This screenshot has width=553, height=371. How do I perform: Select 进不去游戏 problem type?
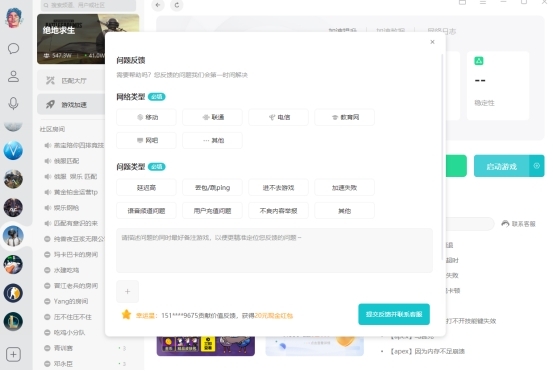[278, 188]
